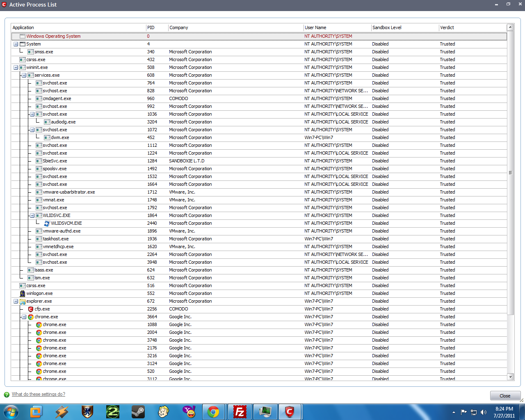525x420 pixels.
Task: Click the Chrome icon of chrome.exe PID 2176
Action: click(x=39, y=348)
